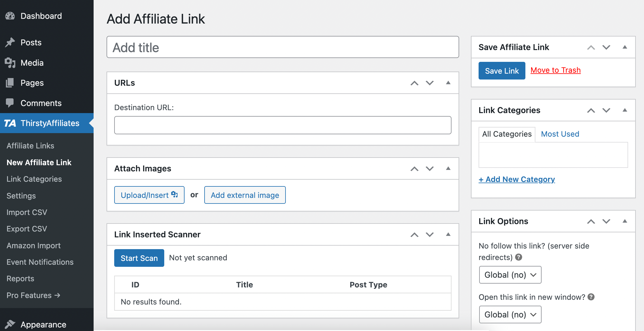Image resolution: width=644 pixels, height=331 pixels.
Task: Click the Pages sidebar icon
Action: (x=10, y=83)
